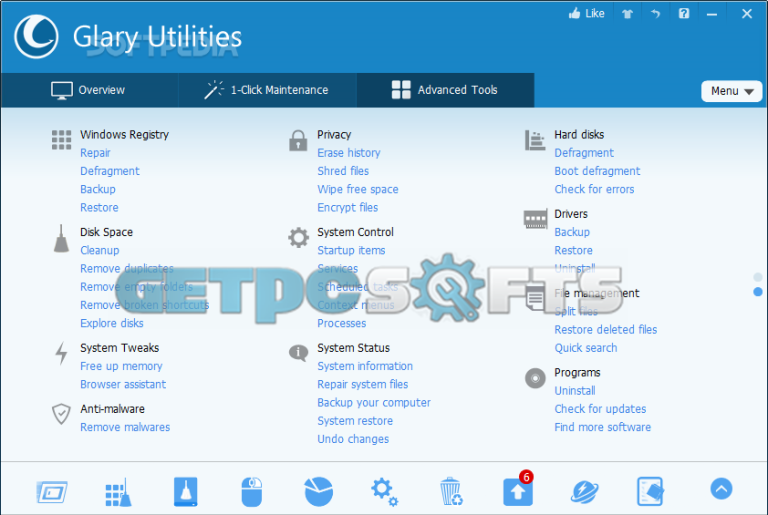Switch to the 1-Click Maintenance tab

(267, 90)
